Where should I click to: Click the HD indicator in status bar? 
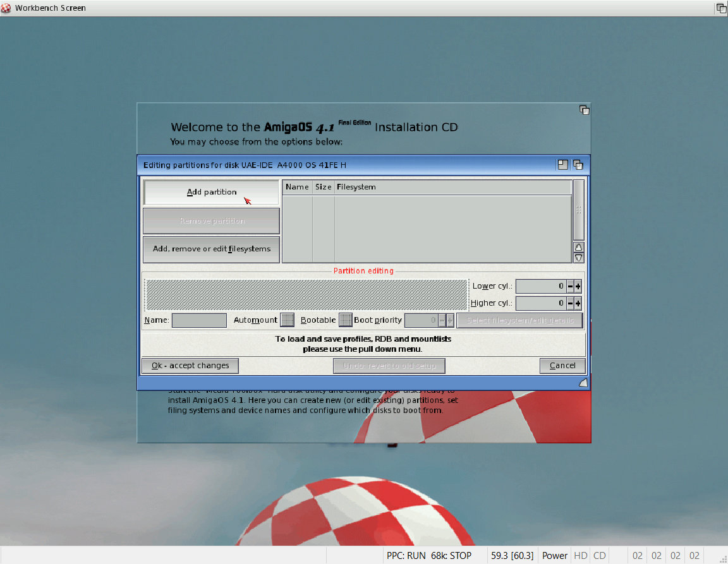580,556
